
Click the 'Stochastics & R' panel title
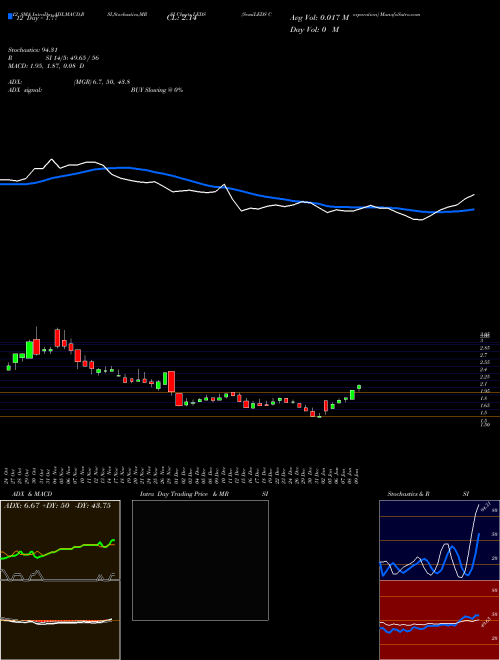[x=409, y=494]
